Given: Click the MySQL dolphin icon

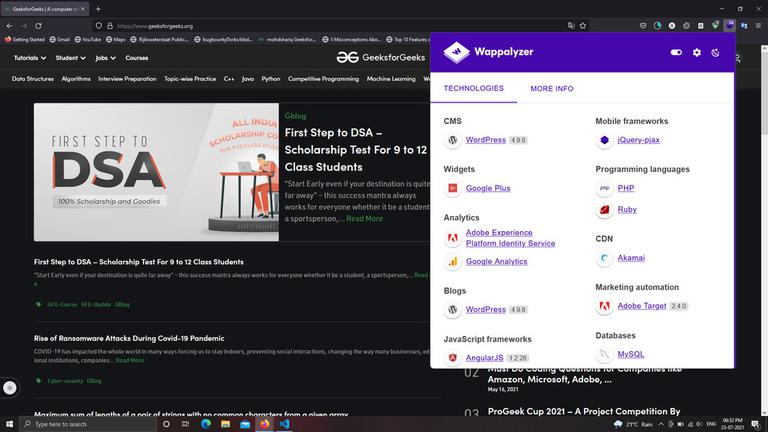Looking at the screenshot, I should pyautogui.click(x=604, y=354).
